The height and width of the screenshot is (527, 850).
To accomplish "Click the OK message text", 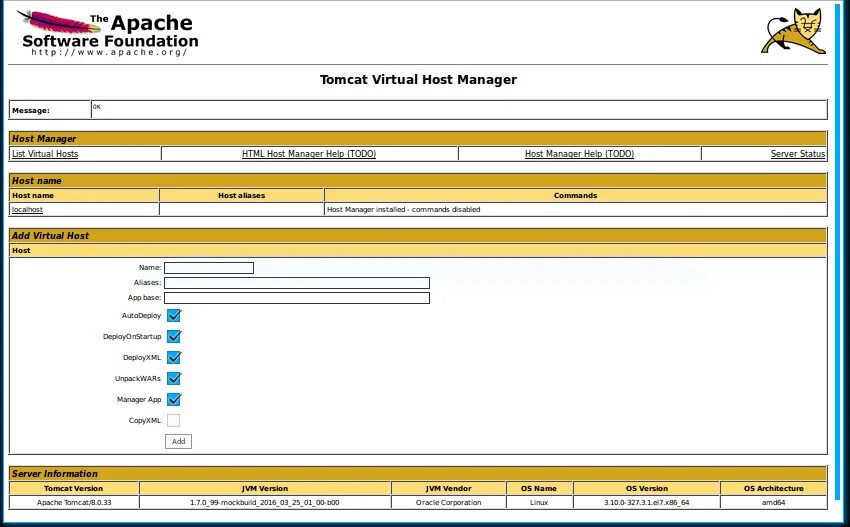I will coord(96,107).
